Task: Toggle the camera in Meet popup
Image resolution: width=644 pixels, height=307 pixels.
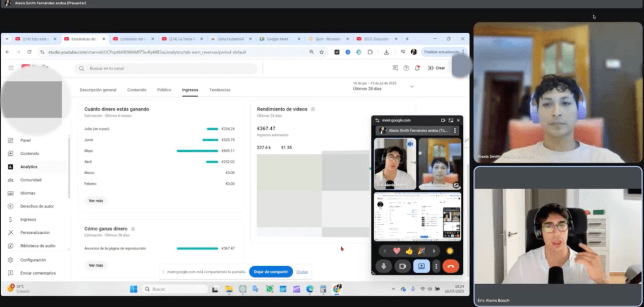Action: click(x=403, y=266)
